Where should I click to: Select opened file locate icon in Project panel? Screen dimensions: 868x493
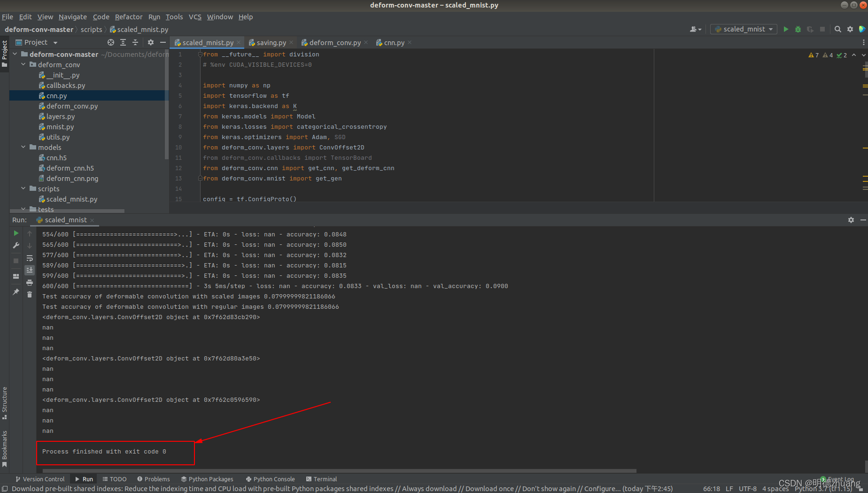(111, 42)
